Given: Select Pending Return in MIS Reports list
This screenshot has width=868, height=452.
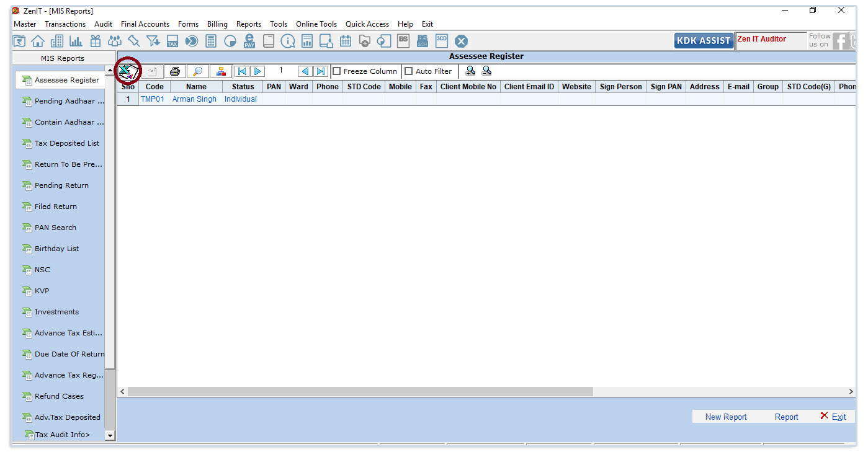Looking at the screenshot, I should (x=60, y=185).
